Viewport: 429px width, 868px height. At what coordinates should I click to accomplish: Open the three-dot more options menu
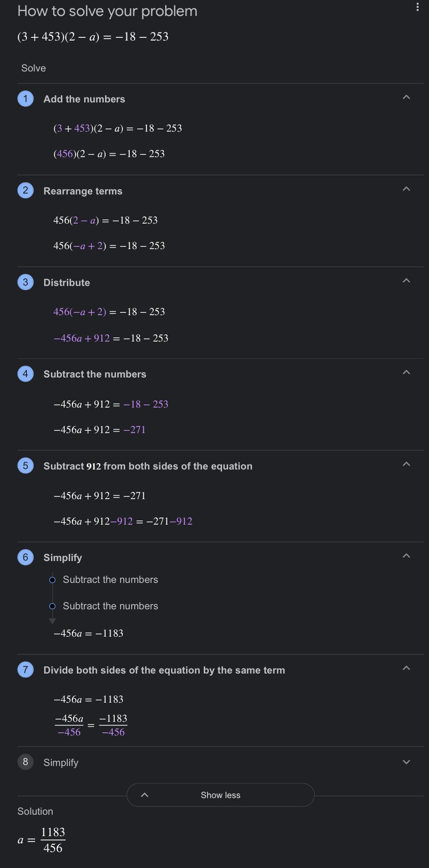pyautogui.click(x=417, y=7)
